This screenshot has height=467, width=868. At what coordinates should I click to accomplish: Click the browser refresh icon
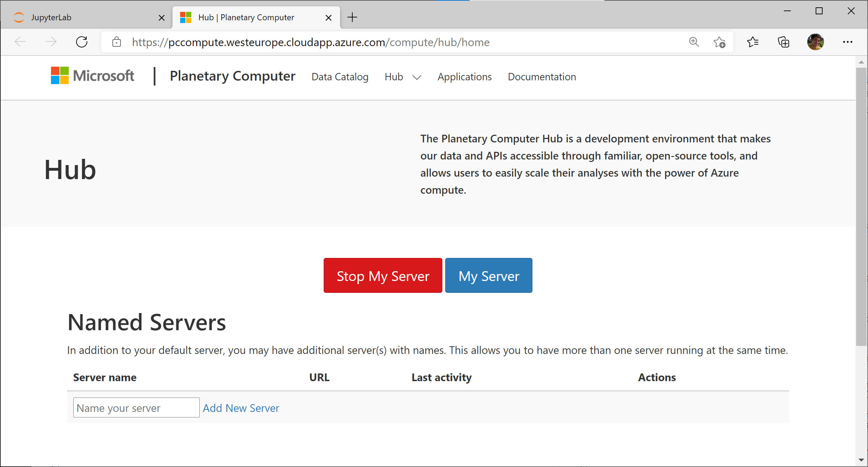tap(82, 42)
